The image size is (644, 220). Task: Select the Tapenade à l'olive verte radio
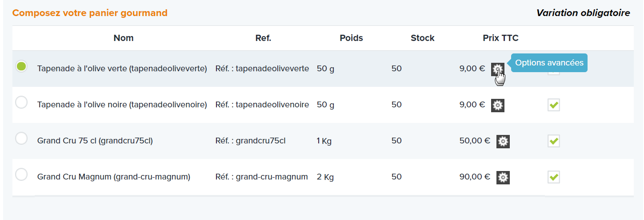point(21,66)
